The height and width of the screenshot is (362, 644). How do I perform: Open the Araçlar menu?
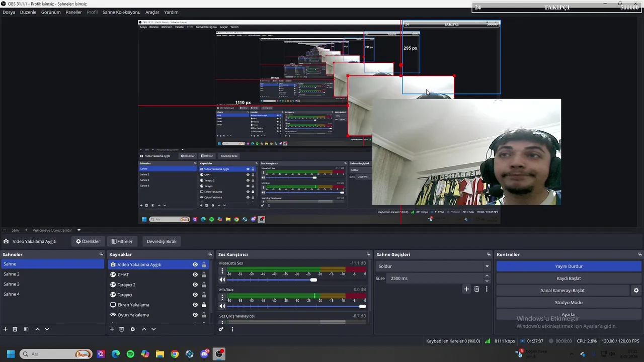point(152,12)
